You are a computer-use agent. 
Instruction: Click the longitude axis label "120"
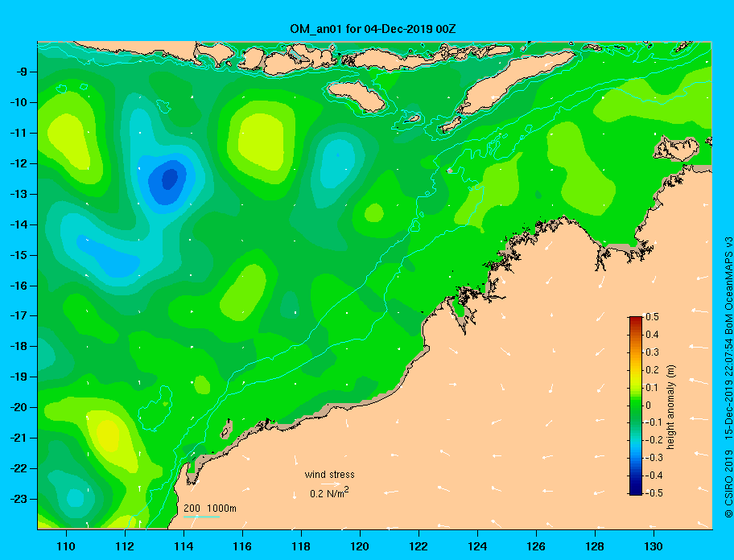pyautogui.click(x=360, y=546)
